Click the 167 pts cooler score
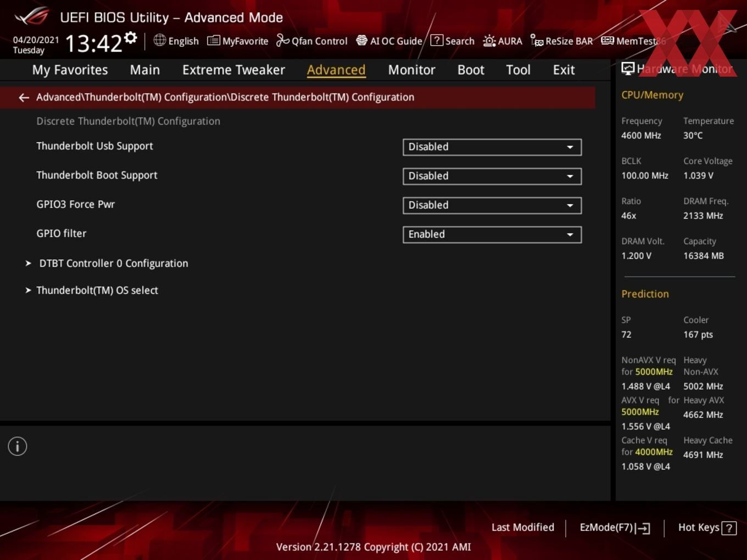747x560 pixels. [x=698, y=335]
